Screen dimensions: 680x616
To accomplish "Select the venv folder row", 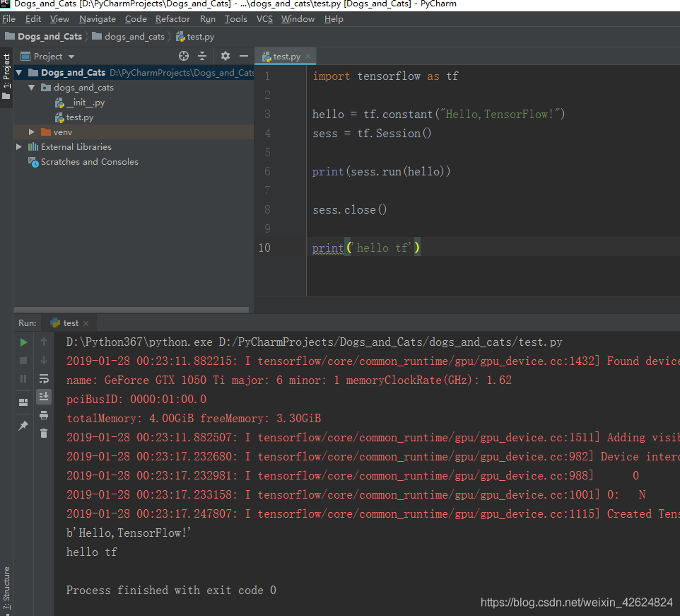I will coord(134,132).
